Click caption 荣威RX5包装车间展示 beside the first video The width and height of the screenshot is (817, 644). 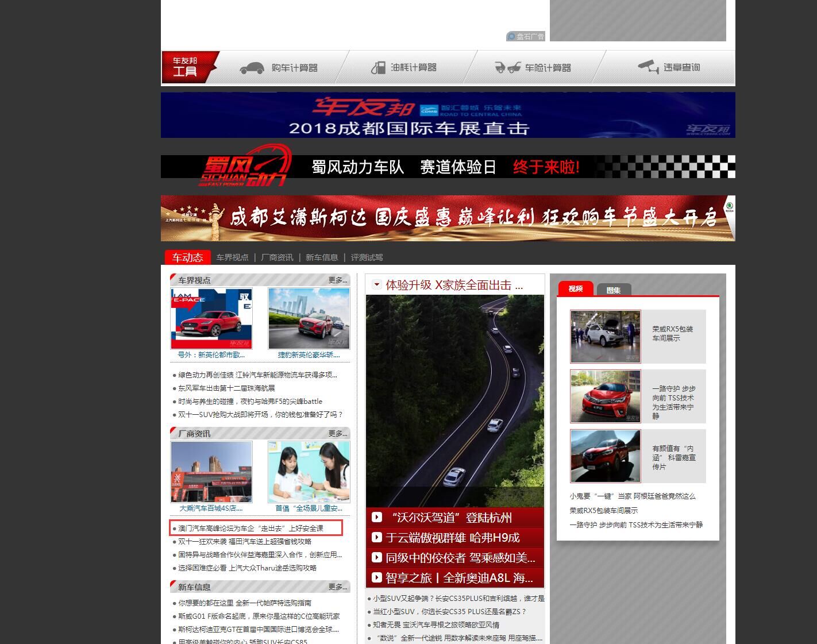coord(672,334)
